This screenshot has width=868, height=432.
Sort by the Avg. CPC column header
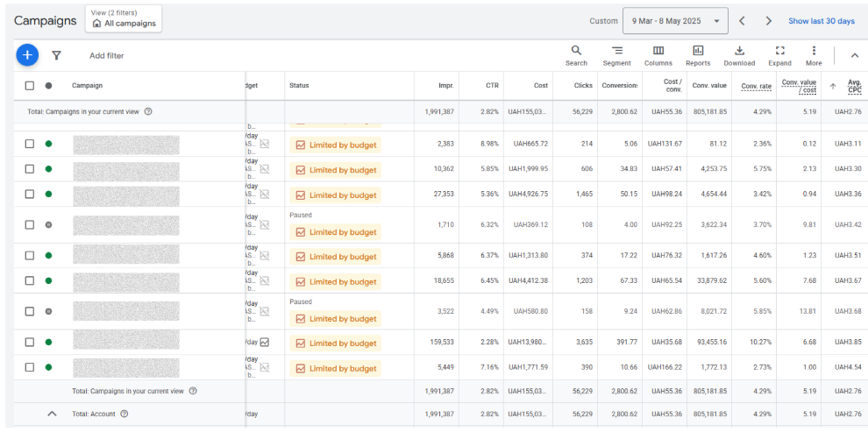pos(854,86)
